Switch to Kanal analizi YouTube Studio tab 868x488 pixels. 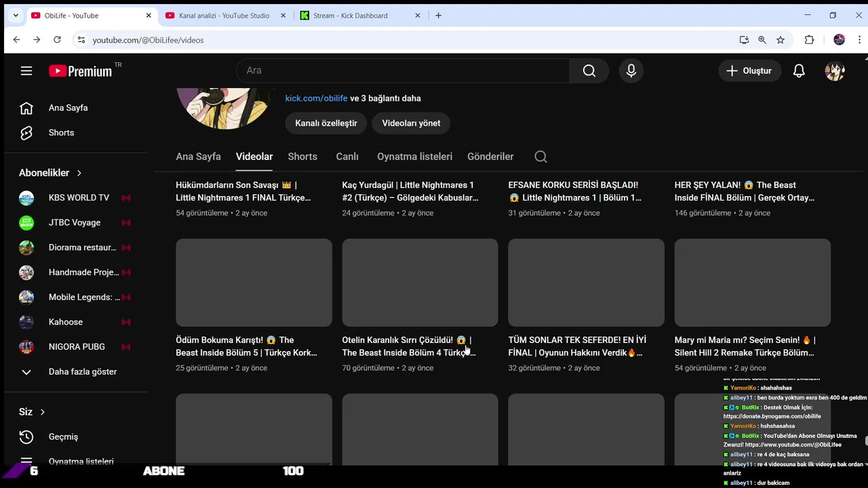tap(223, 16)
